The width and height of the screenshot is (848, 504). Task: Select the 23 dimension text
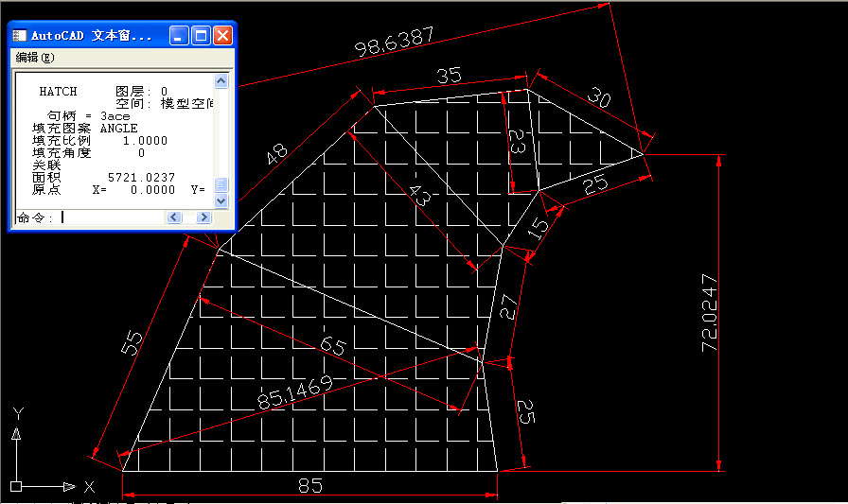click(517, 142)
